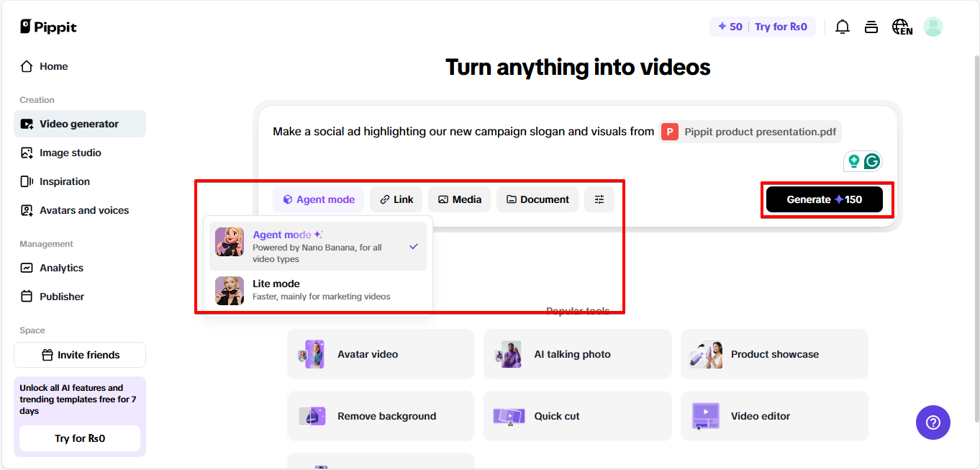Select Lite mode for faster marketing videos
The width and height of the screenshot is (980, 470).
pos(317,290)
